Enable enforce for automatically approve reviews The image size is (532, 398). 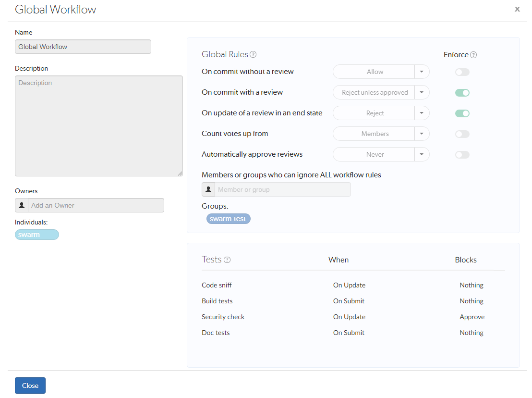[x=462, y=154]
